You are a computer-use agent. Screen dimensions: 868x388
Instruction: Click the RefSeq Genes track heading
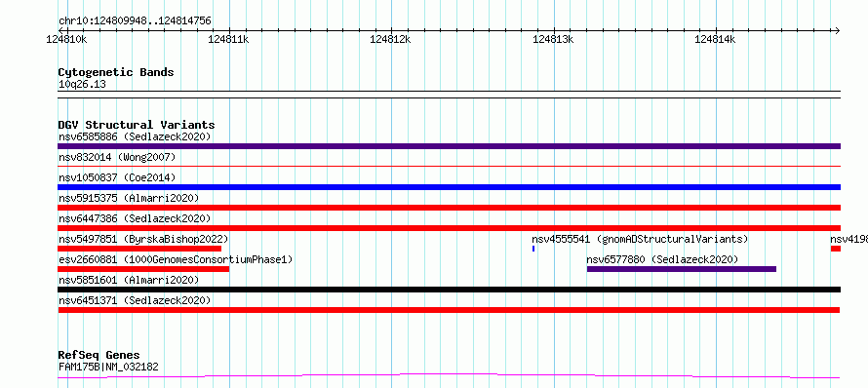(x=99, y=356)
